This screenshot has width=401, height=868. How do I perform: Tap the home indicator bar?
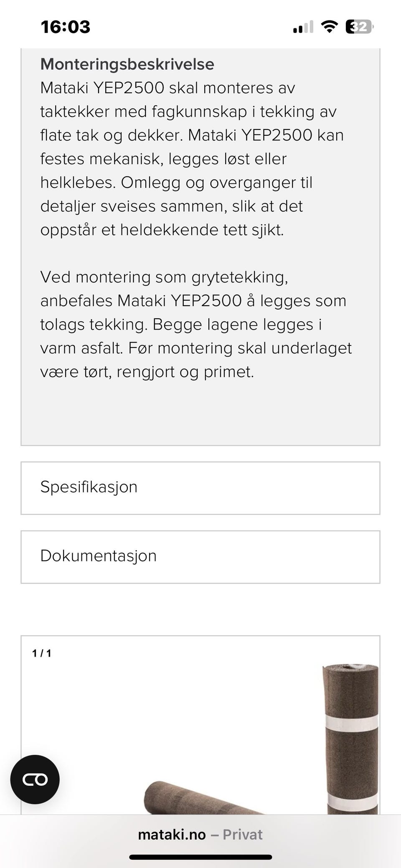[x=200, y=857]
